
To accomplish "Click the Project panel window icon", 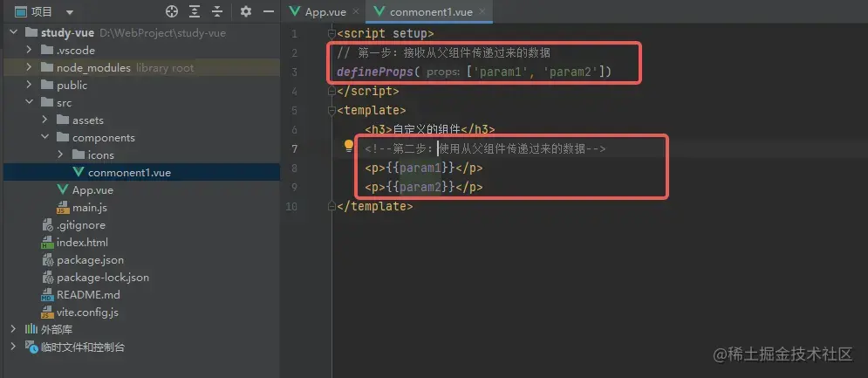I will (20, 11).
